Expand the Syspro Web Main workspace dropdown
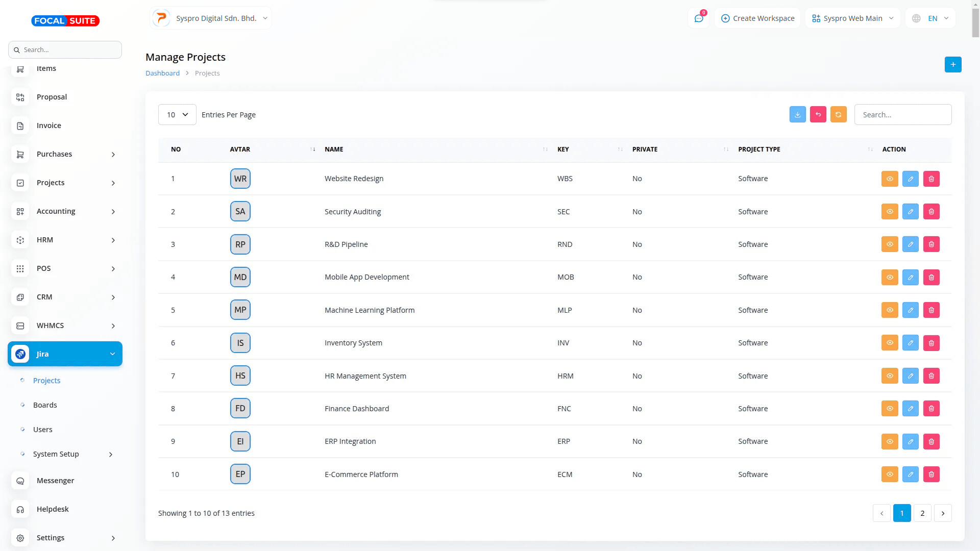 coord(852,18)
